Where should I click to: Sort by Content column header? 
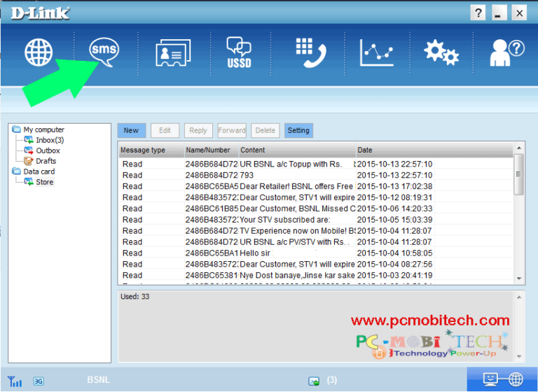(297, 150)
